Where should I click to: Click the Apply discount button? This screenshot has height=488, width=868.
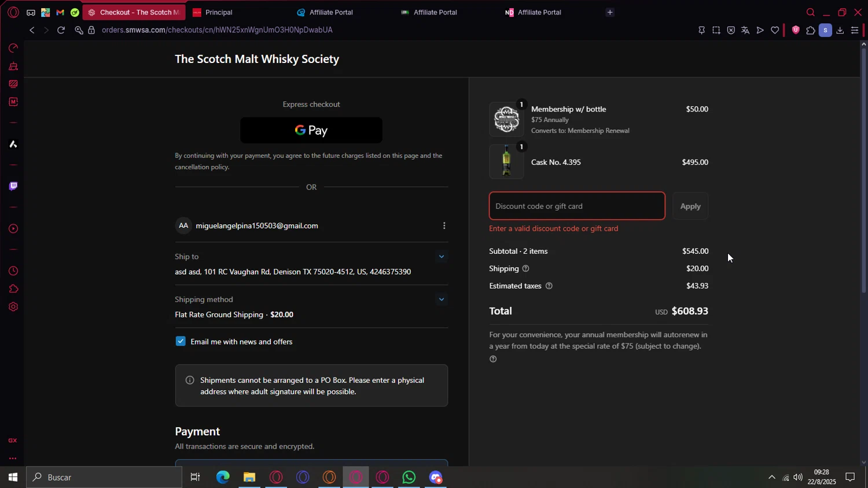[x=690, y=206]
